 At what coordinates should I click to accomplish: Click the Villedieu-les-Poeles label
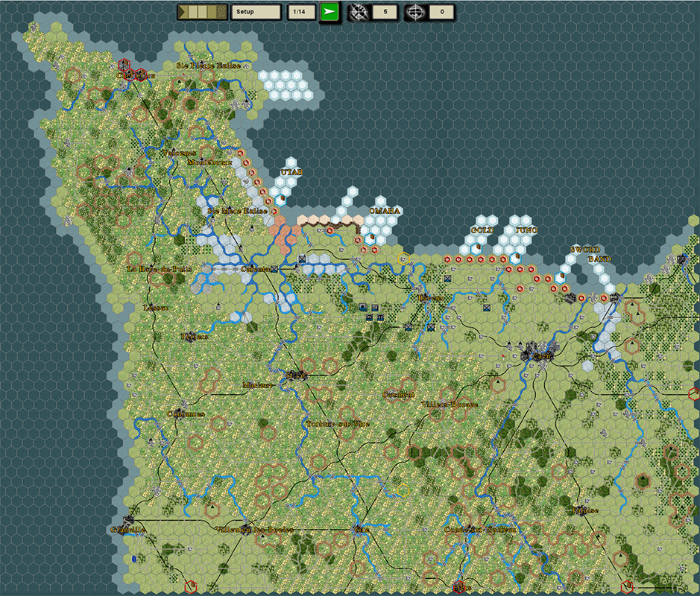tap(254, 530)
